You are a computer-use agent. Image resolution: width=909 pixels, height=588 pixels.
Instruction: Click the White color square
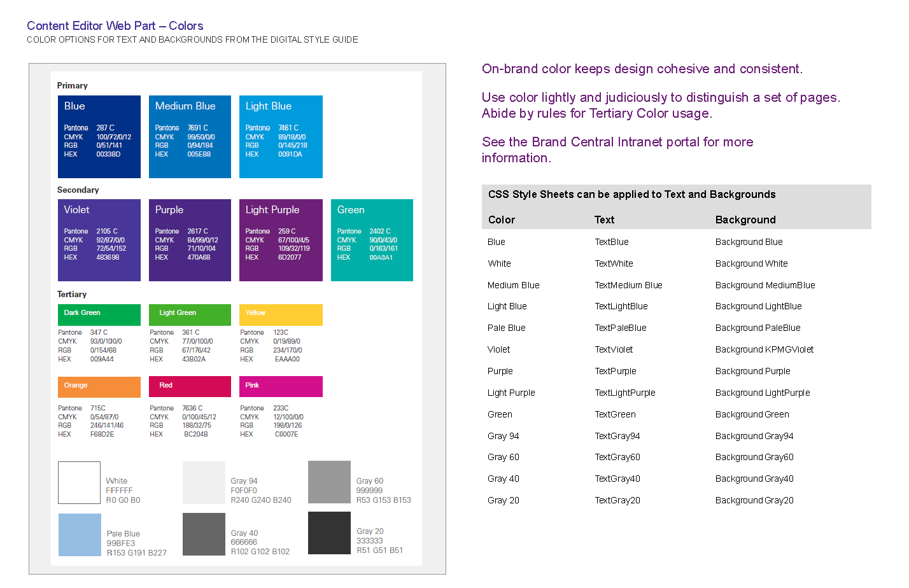(x=79, y=482)
